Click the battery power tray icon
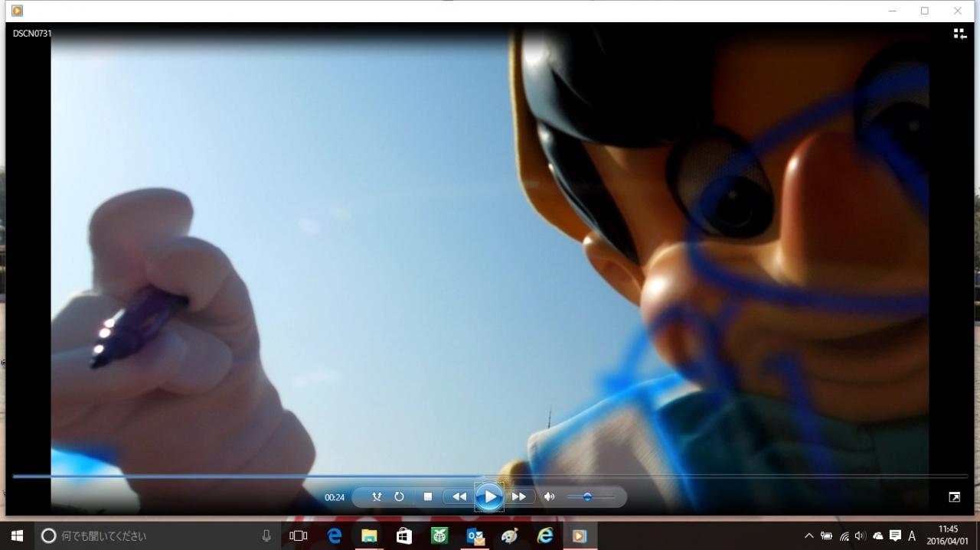 tap(826, 536)
